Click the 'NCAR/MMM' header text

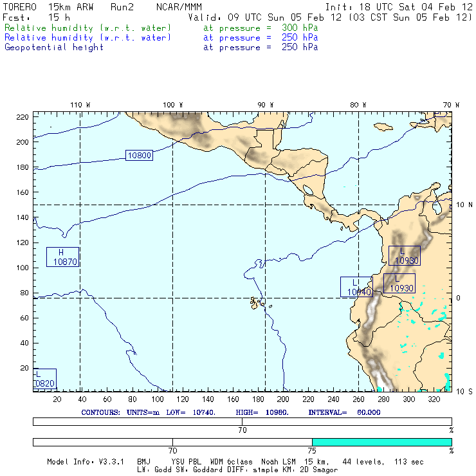(x=179, y=7)
